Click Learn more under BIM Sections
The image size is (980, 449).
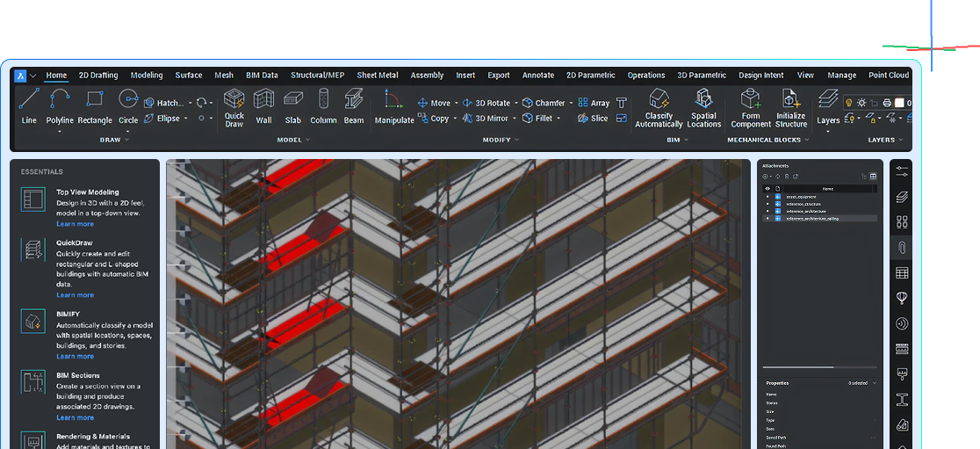[x=75, y=417]
